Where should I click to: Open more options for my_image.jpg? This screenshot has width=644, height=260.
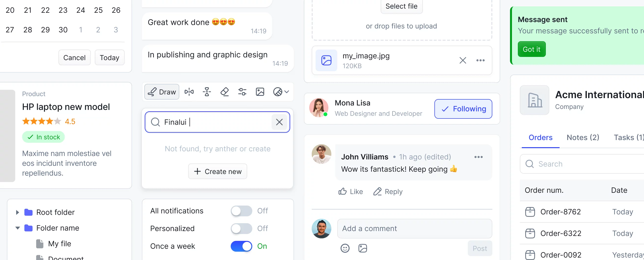coord(480,60)
